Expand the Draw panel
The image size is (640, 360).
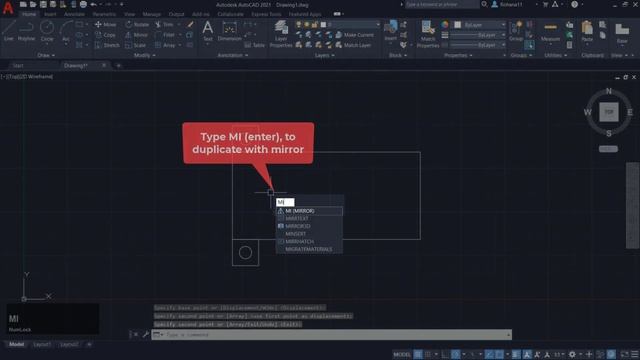[46, 55]
